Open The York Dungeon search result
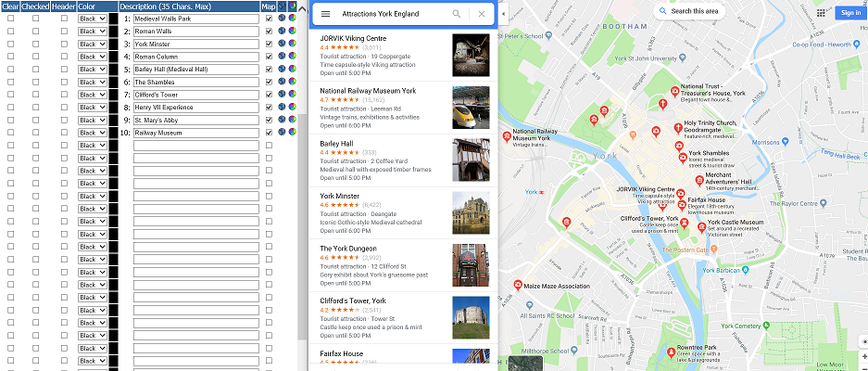This screenshot has height=371, width=868. tap(403, 265)
